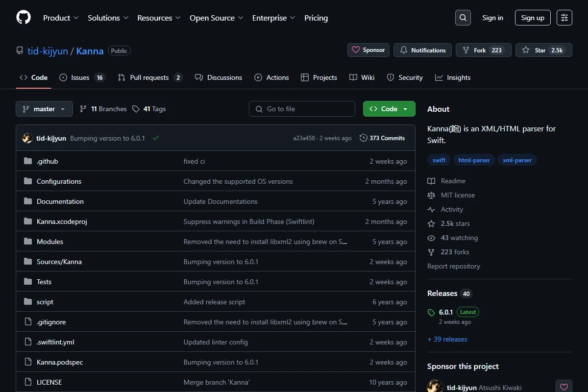Screen dimensions: 588x392
Task: Click the Activity pulse icon in About
Action: (x=431, y=209)
